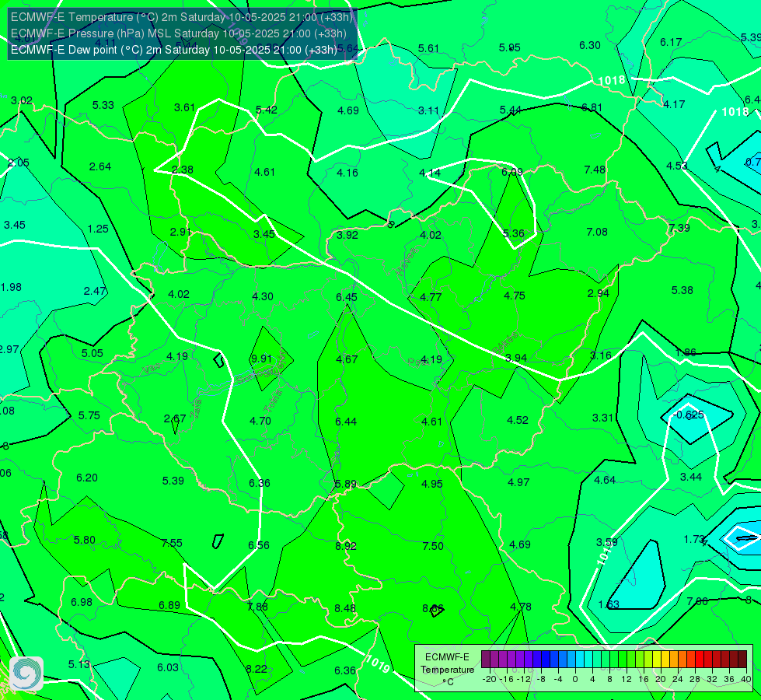Image resolution: width=761 pixels, height=700 pixels.
Task: Click the 6.89 dew point value
Action: click(169, 605)
